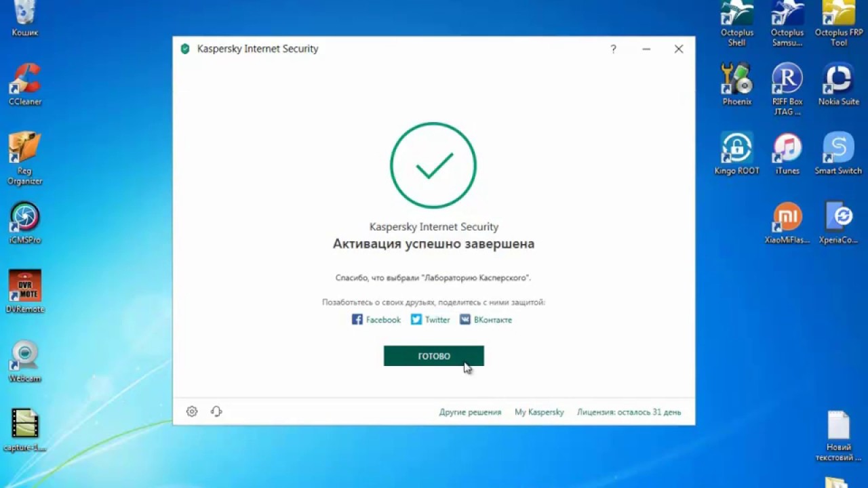Open the Kaspersky help question mark
This screenshot has height=488, width=868.
(x=613, y=49)
